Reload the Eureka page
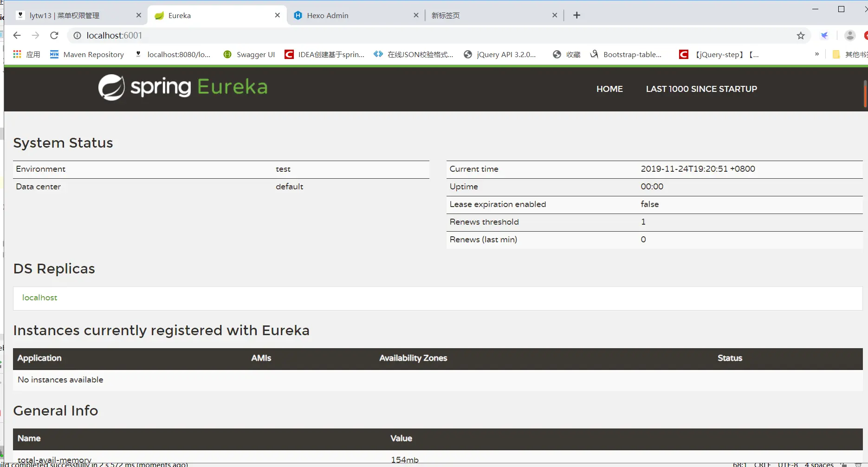The height and width of the screenshot is (467, 868). click(54, 35)
